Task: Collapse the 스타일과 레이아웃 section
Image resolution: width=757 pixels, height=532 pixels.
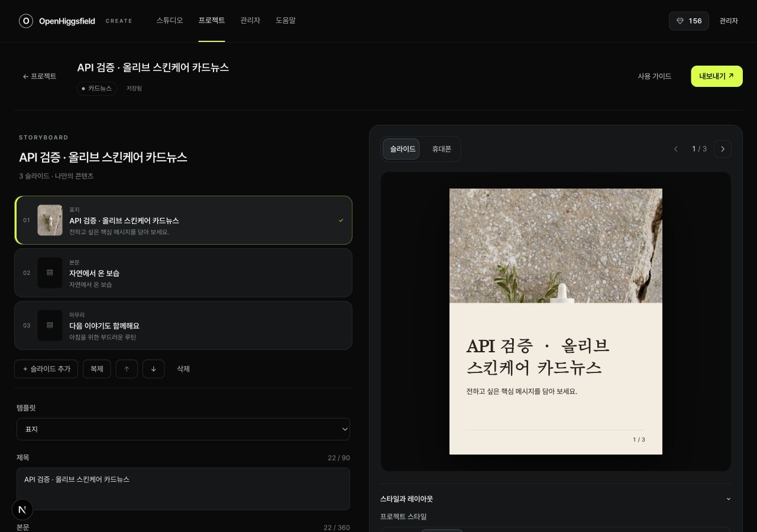Action: (x=556, y=499)
